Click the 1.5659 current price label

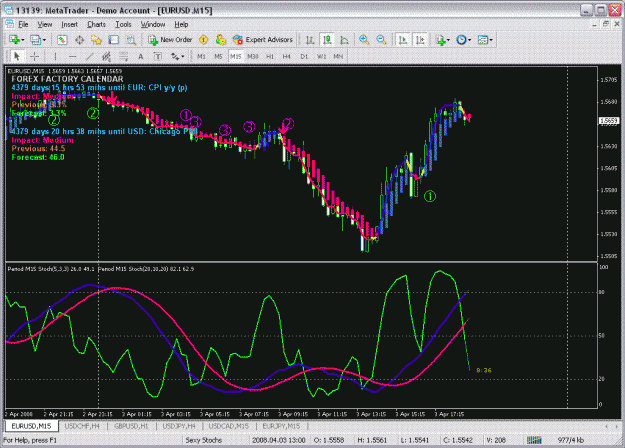[x=609, y=120]
